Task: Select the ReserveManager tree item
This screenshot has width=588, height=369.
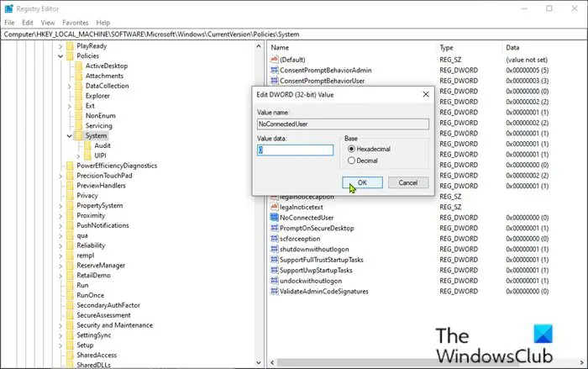Action: [101, 266]
